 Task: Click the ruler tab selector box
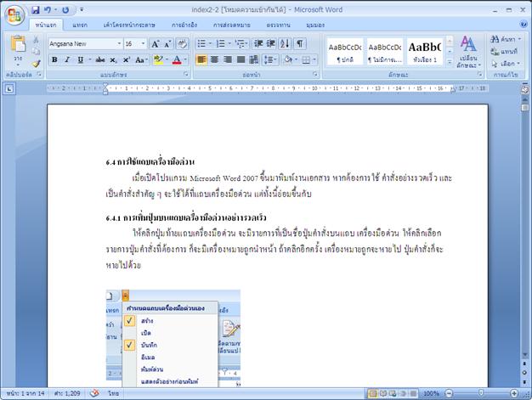tap(9, 89)
